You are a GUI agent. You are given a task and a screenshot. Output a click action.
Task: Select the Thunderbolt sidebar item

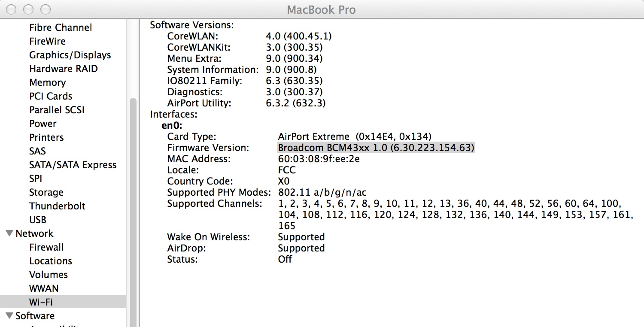click(x=57, y=206)
